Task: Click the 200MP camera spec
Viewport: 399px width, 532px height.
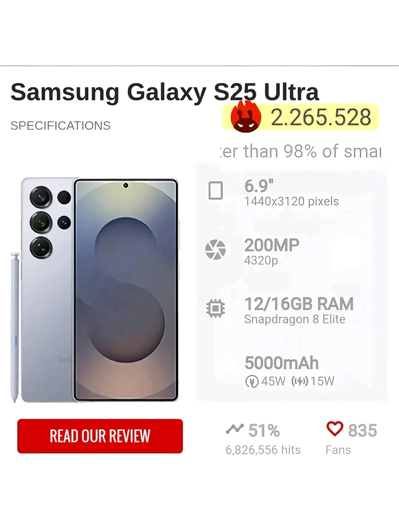Action: [x=272, y=245]
